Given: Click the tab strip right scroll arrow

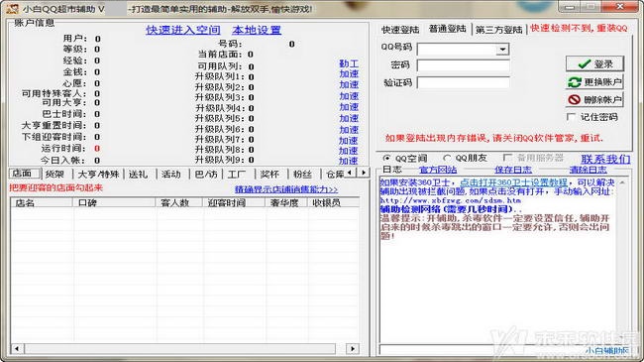Looking at the screenshot, I should pyautogui.click(x=363, y=173).
